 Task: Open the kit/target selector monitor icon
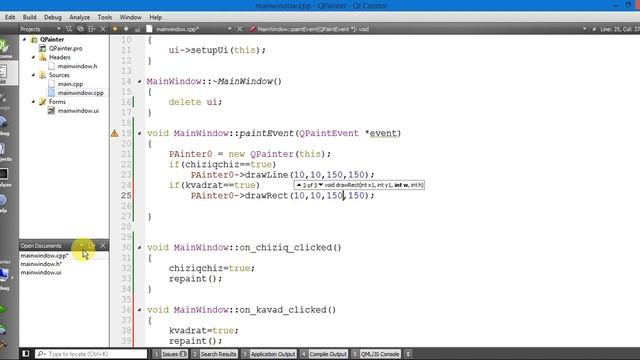(5, 276)
